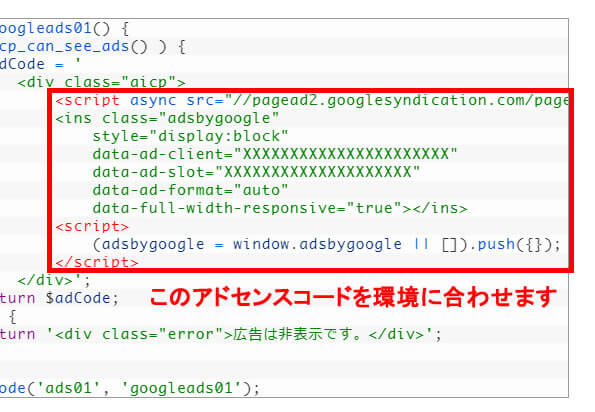Click the '<div class="error">' return line
Viewport: 595px width, 412px height.
[221, 334]
